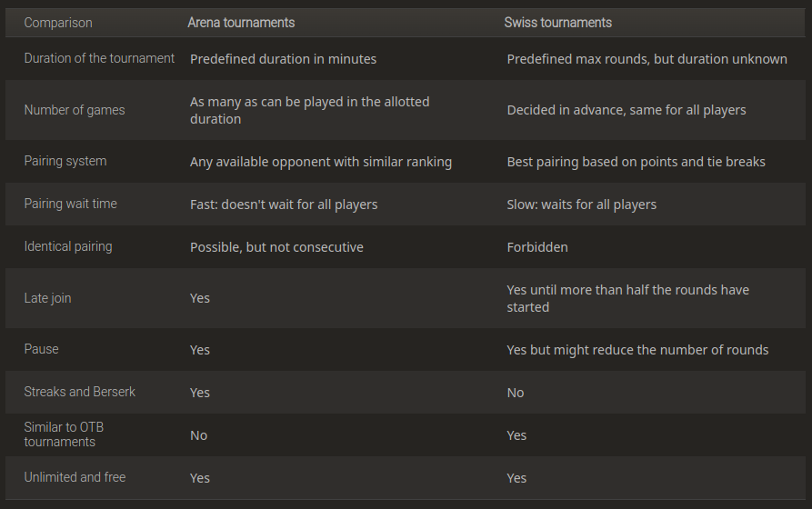Click the 'Identical pairing' row label
Image resolution: width=812 pixels, height=509 pixels.
coord(68,246)
